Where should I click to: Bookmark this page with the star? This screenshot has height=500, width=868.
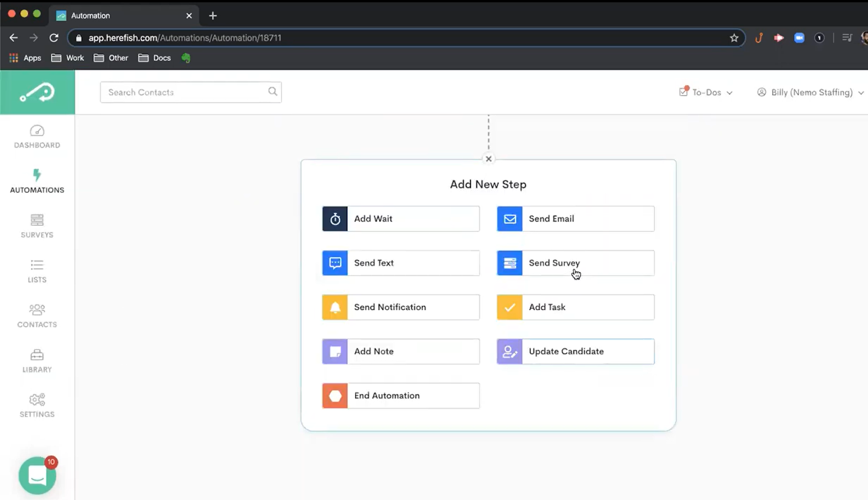(x=734, y=38)
